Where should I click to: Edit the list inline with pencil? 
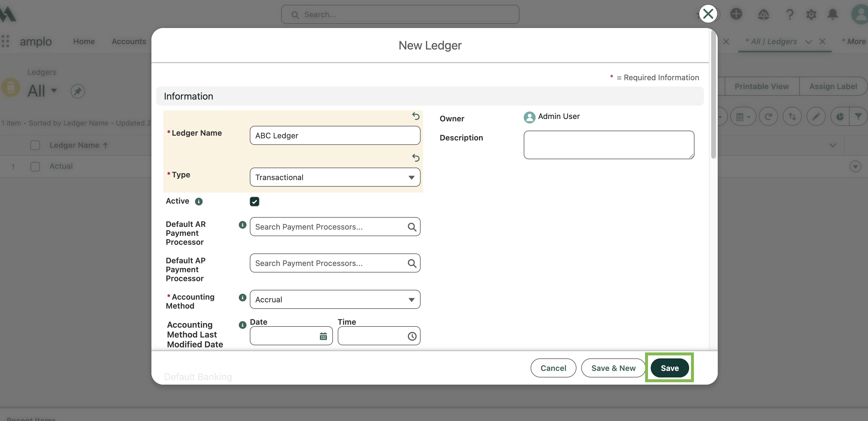tap(816, 117)
